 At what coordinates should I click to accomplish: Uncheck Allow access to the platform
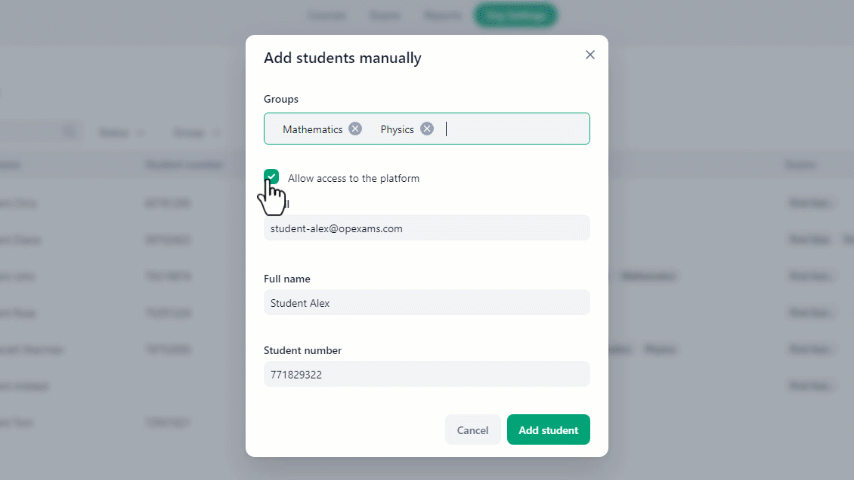coord(271,177)
